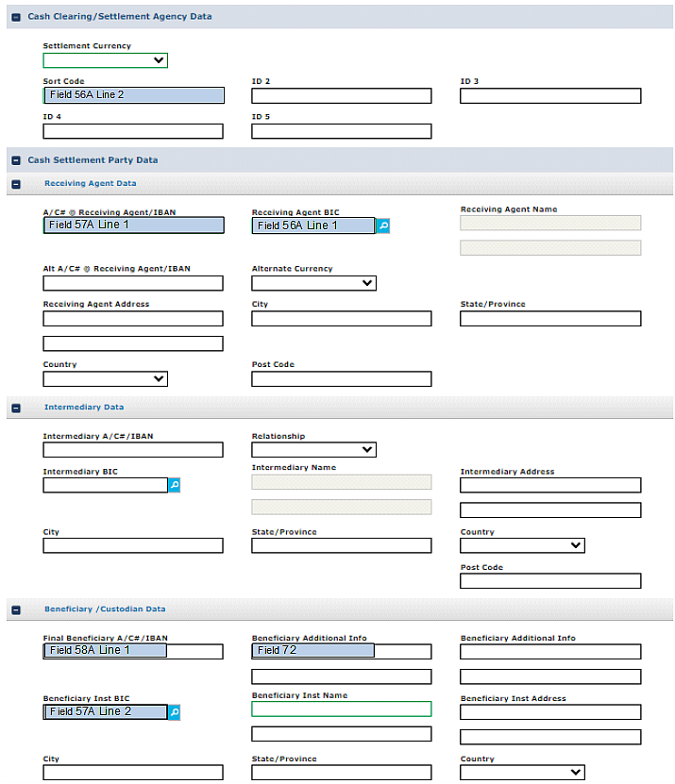Collapse the Cash Settlement Party Data section

(x=16, y=160)
